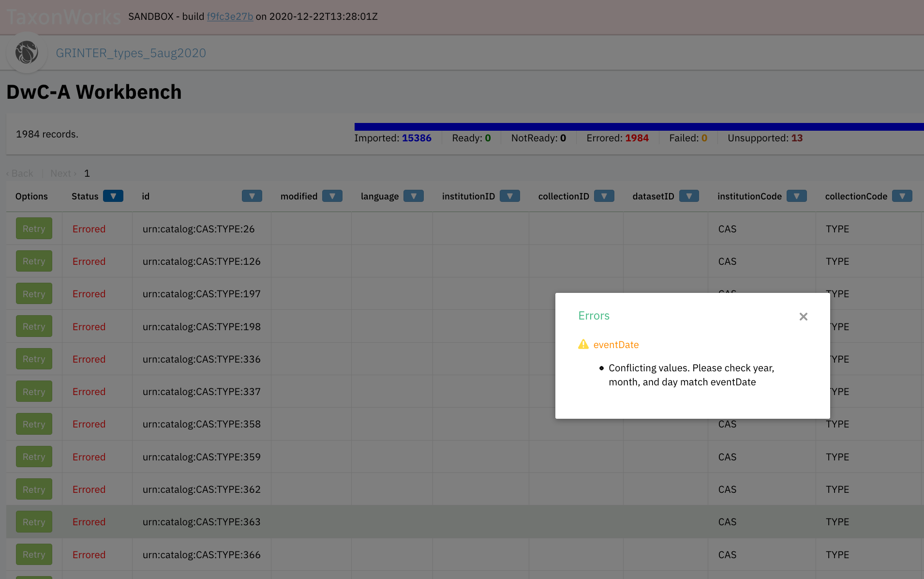Image resolution: width=924 pixels, height=579 pixels.
Task: Open the language column filter dropdown
Action: (x=414, y=196)
